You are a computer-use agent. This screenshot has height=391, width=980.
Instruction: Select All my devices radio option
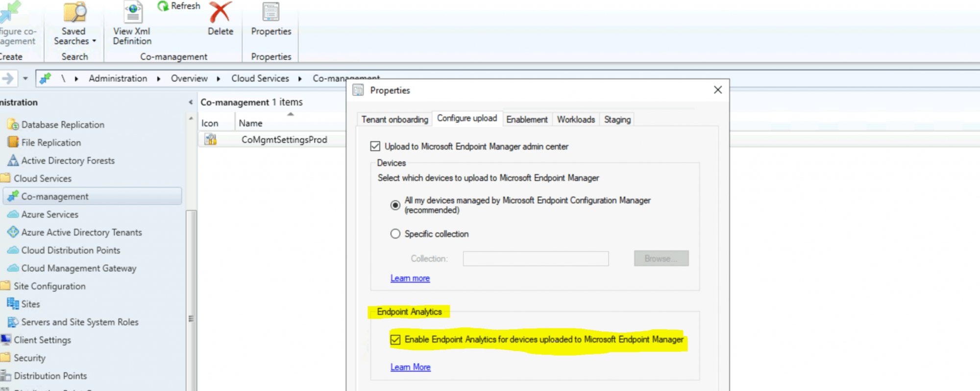click(x=395, y=205)
